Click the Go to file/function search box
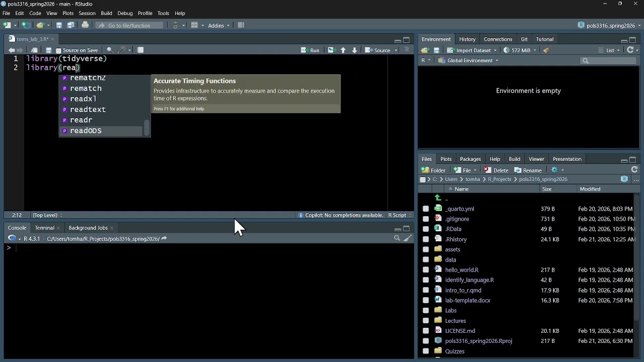The height and width of the screenshot is (362, 644). click(129, 26)
